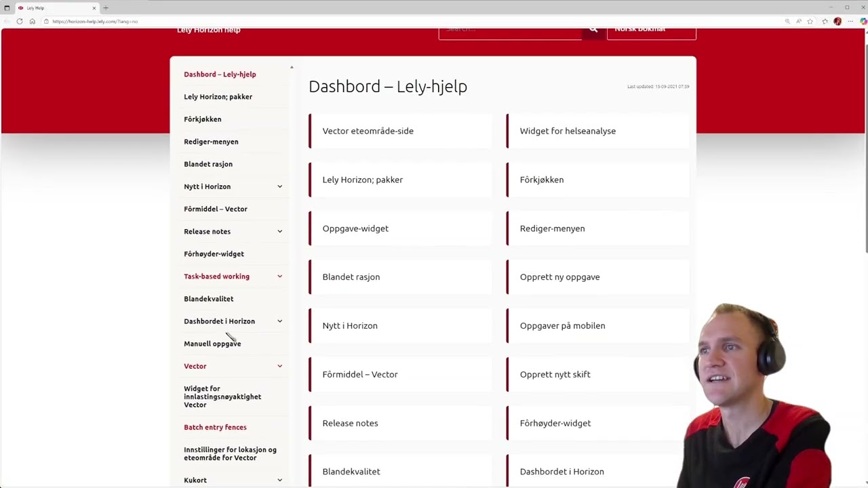Open the Vector eteområde-side card
The height and width of the screenshot is (488, 868).
(x=400, y=131)
